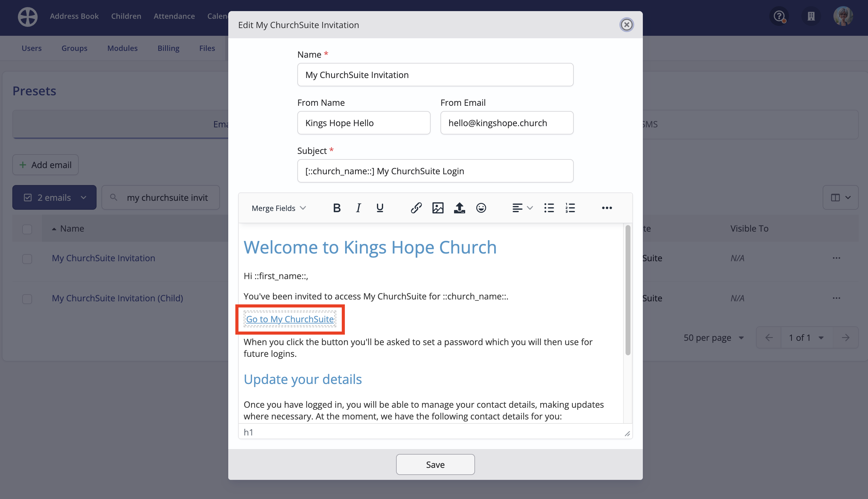Open the 50 per page dropdown
Viewport: 868px width, 499px height.
tap(714, 338)
